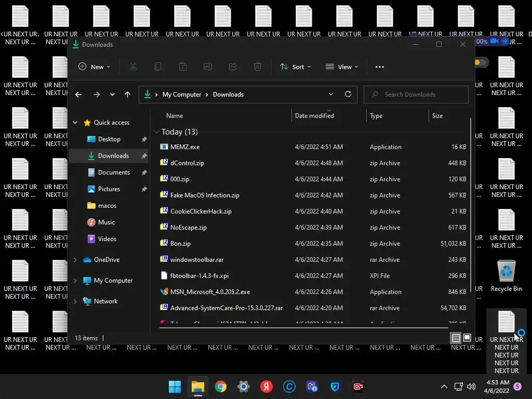This screenshot has height=399, width=532.
Task: Select Videos in the sidebar
Action: click(x=109, y=239)
